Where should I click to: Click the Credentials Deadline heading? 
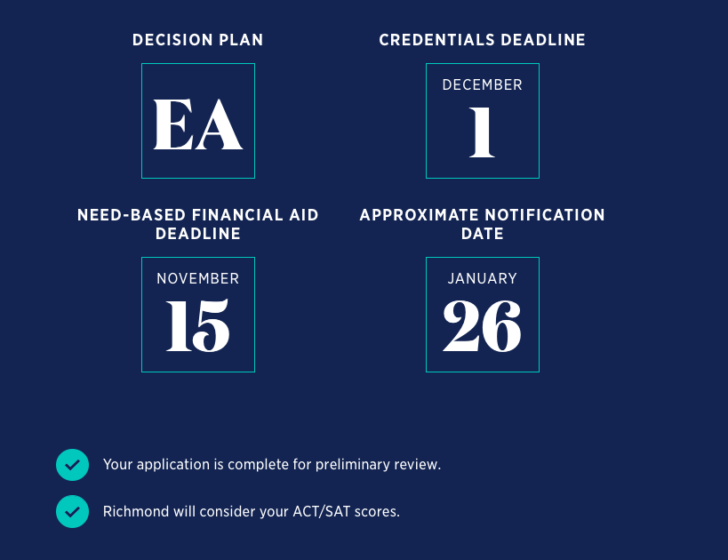pos(483,40)
